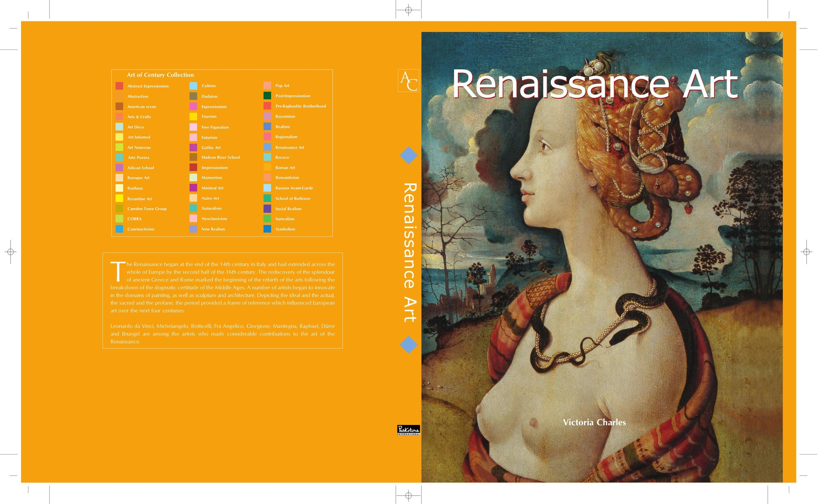Click the magenta swatch beside Minimal Art

[x=193, y=188]
